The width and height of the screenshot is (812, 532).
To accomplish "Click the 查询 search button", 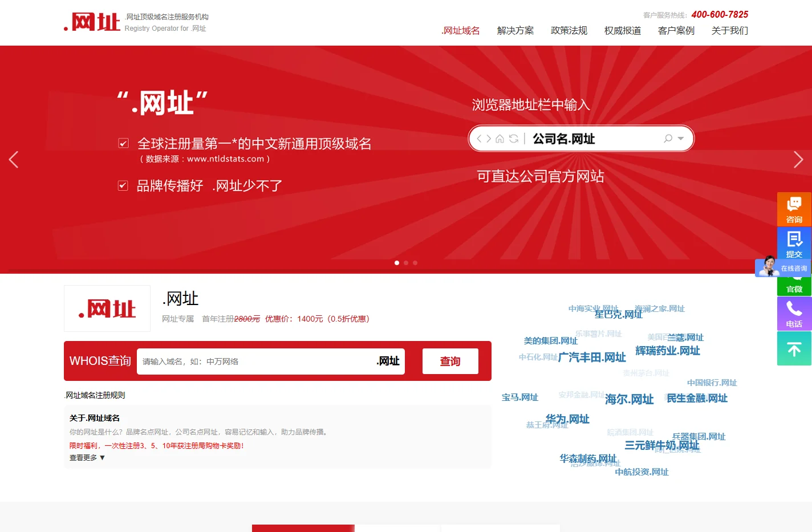I will pos(450,362).
